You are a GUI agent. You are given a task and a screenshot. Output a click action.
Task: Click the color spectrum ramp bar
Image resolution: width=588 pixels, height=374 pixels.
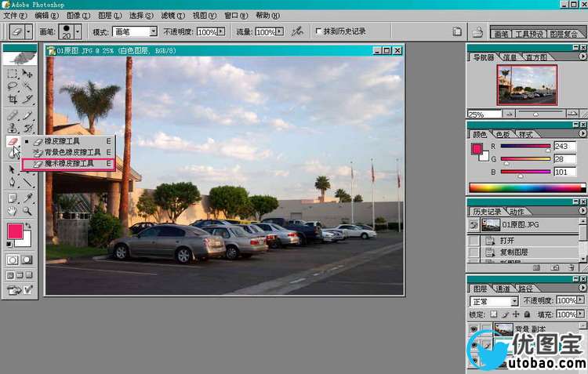527,187
